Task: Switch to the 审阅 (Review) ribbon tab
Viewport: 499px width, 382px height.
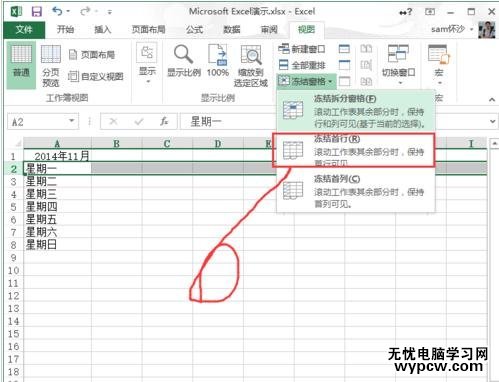Action: click(269, 30)
